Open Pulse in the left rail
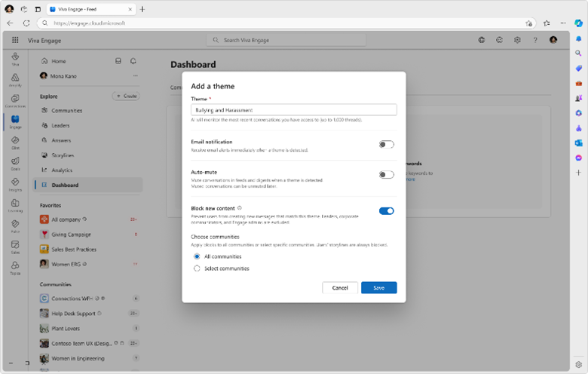This screenshot has width=588, height=374. click(x=15, y=226)
